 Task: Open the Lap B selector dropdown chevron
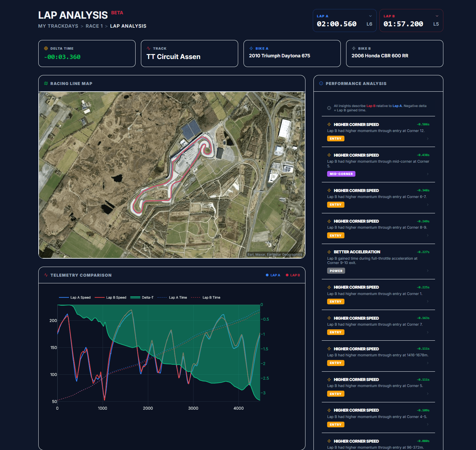437,16
